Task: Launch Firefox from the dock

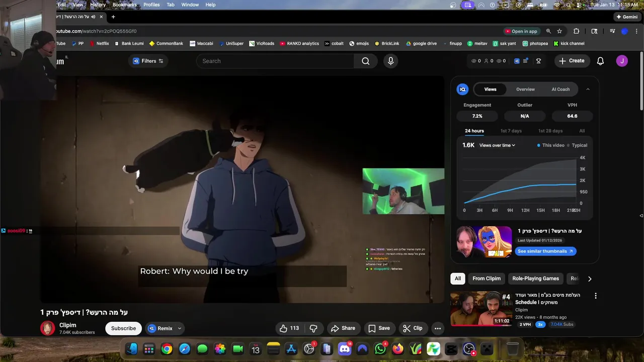Action: tap(398, 349)
